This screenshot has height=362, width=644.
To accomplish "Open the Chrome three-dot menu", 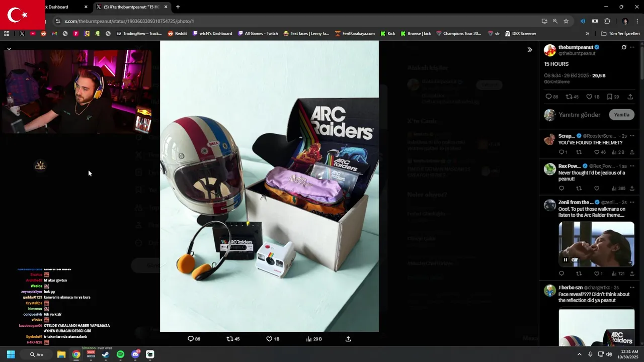I will 637,21.
